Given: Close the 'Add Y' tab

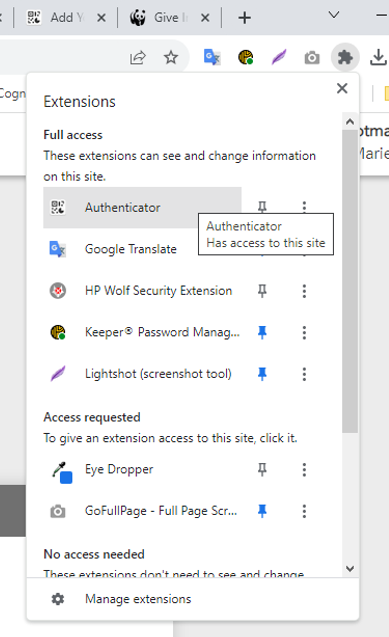Looking at the screenshot, I should (x=102, y=17).
